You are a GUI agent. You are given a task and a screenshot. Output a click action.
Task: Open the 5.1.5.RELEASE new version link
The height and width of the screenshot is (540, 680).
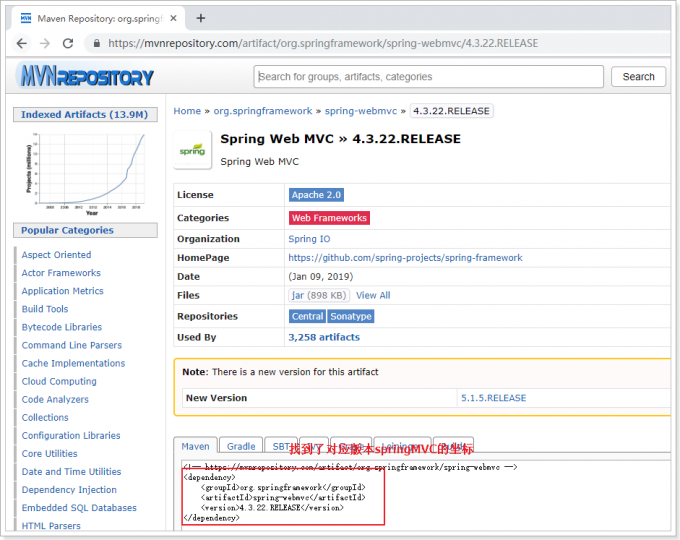[493, 398]
